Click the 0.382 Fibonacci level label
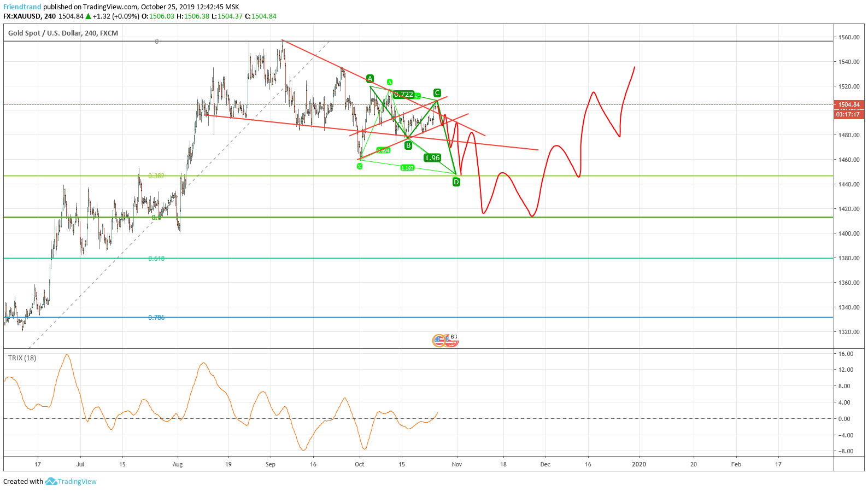The height and width of the screenshot is (491, 868). pos(156,176)
